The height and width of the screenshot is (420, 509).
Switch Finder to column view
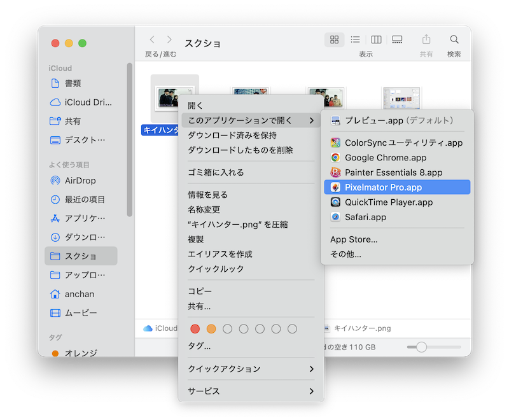(376, 39)
